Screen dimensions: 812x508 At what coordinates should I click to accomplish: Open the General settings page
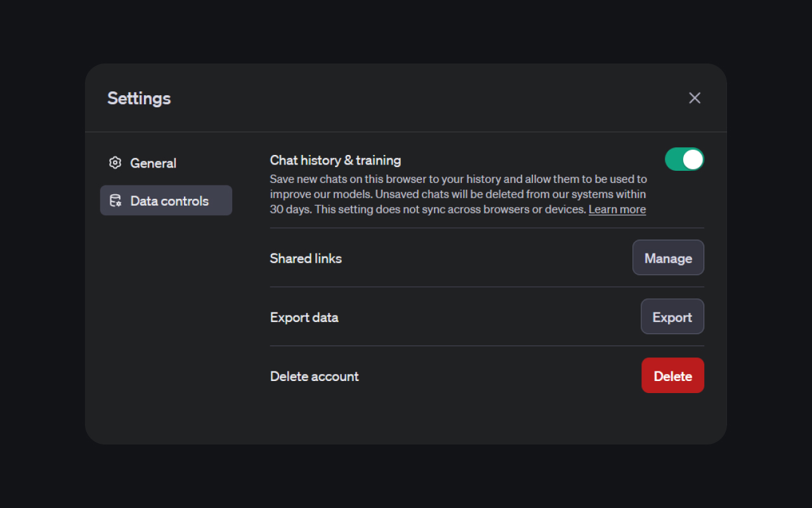(x=153, y=163)
